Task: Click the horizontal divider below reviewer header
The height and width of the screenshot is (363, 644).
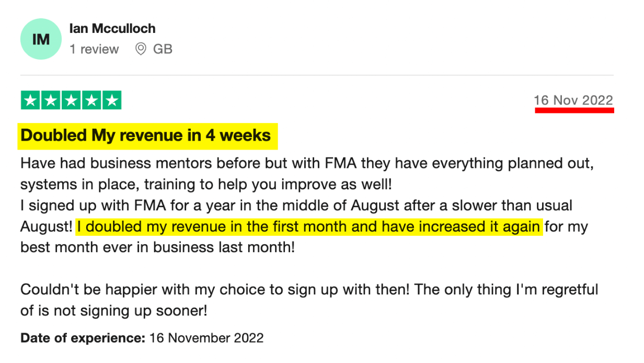Action: (x=317, y=75)
